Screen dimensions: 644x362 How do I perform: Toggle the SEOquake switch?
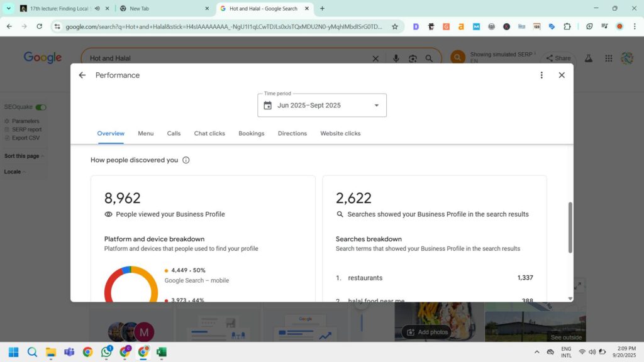[x=41, y=107]
